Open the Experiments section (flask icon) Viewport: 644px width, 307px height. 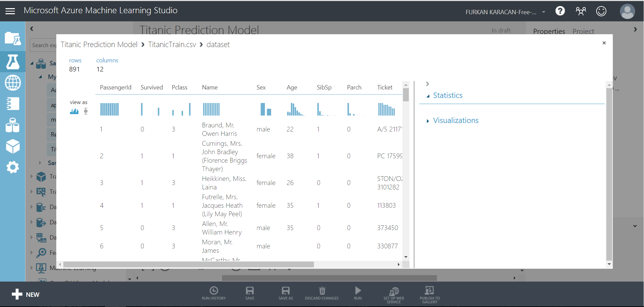tap(13, 62)
